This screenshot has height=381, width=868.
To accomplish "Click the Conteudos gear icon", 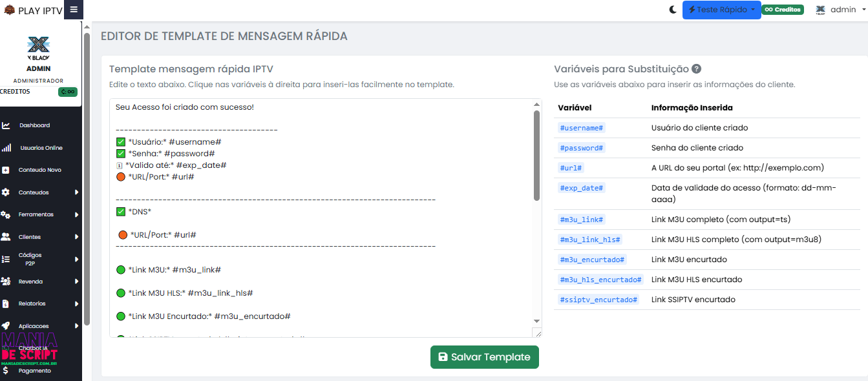I will (6, 192).
